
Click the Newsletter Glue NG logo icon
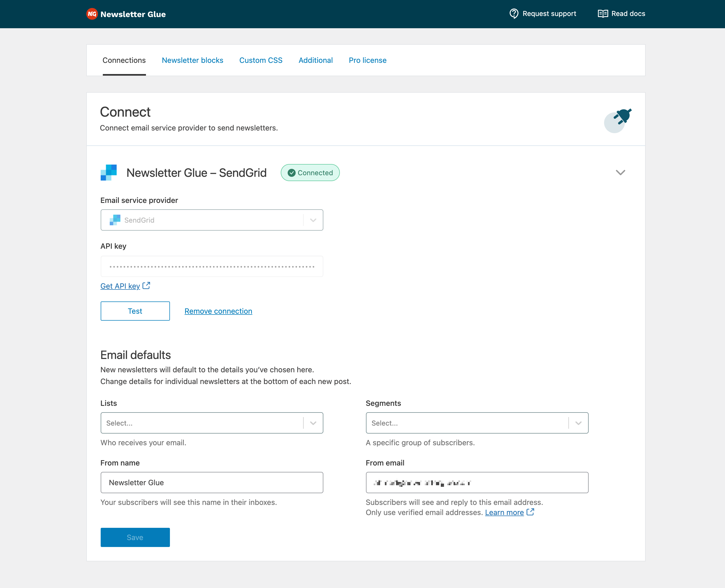[92, 14]
